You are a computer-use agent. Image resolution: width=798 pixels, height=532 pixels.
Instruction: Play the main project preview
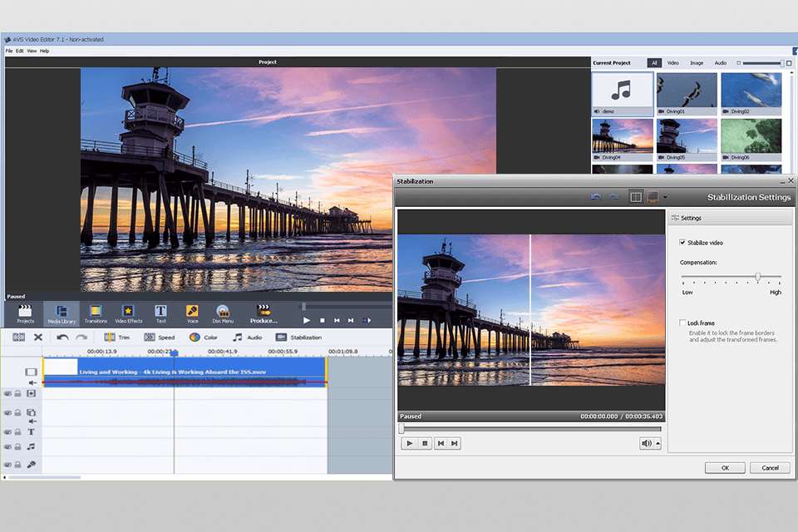[307, 321]
